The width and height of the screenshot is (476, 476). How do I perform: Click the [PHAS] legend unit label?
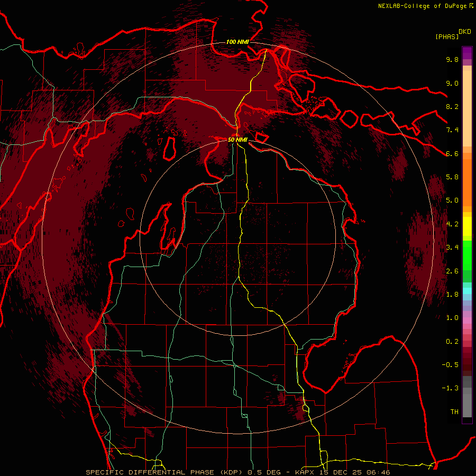tap(447, 37)
